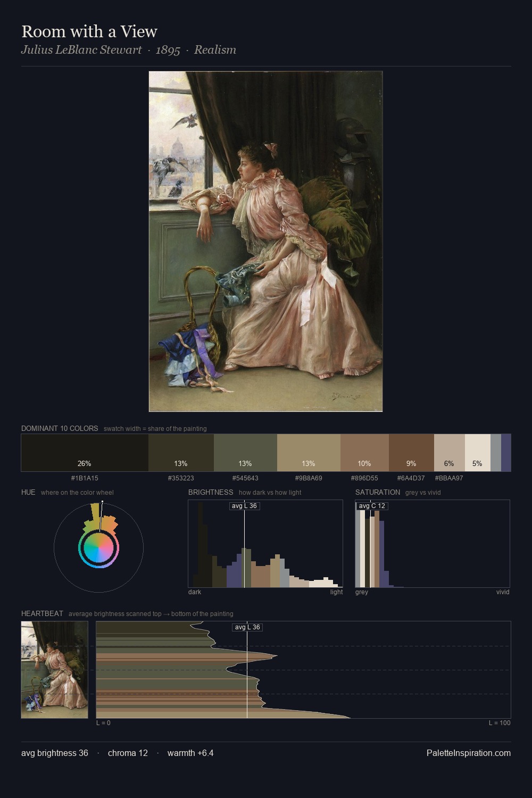Screen dimensions: 532x798
Task: Click 'avg C 12' marker in Saturation chart
Action: [x=372, y=506]
